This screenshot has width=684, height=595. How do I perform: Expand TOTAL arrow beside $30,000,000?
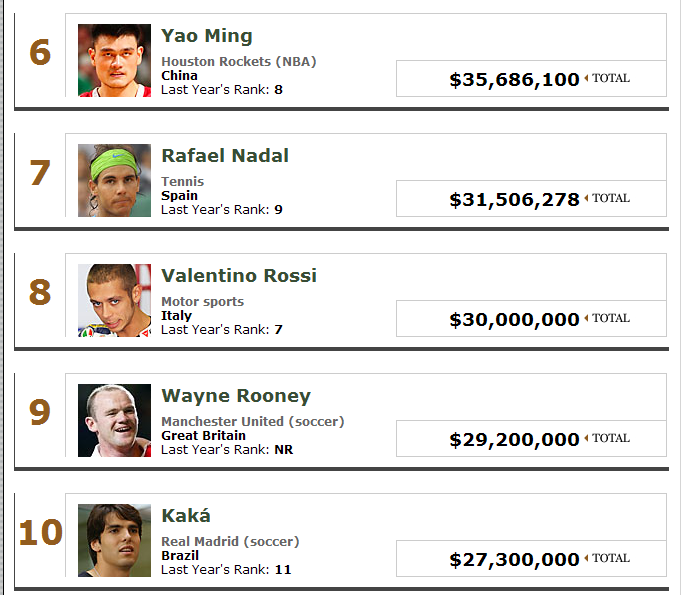tap(607, 318)
